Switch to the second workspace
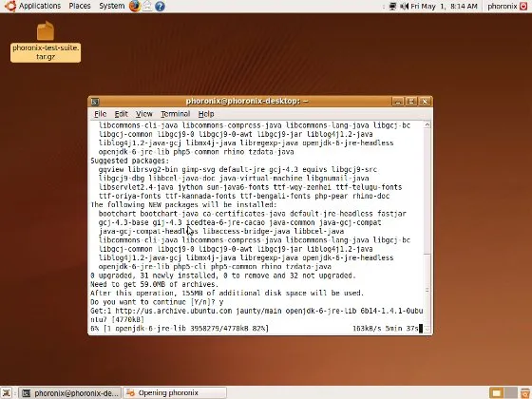The height and width of the screenshot is (399, 532). click(511, 393)
